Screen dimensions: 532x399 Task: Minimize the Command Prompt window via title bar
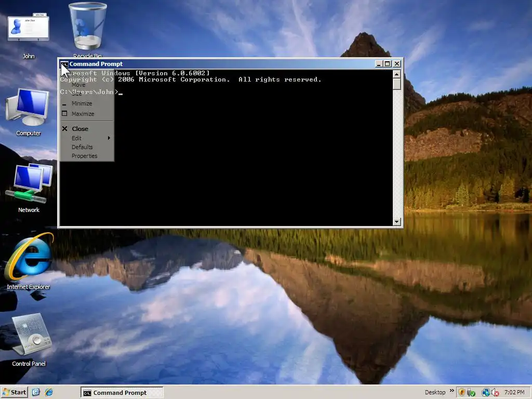coord(379,64)
